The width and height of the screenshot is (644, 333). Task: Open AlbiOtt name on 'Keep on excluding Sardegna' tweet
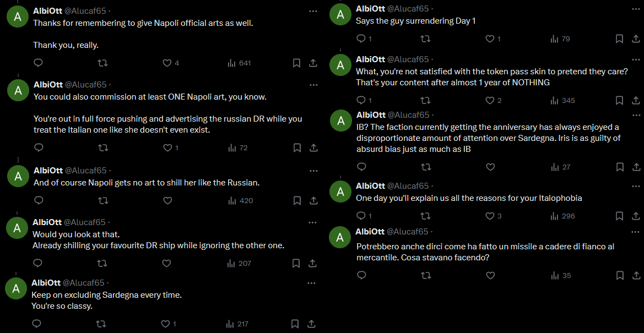point(45,282)
